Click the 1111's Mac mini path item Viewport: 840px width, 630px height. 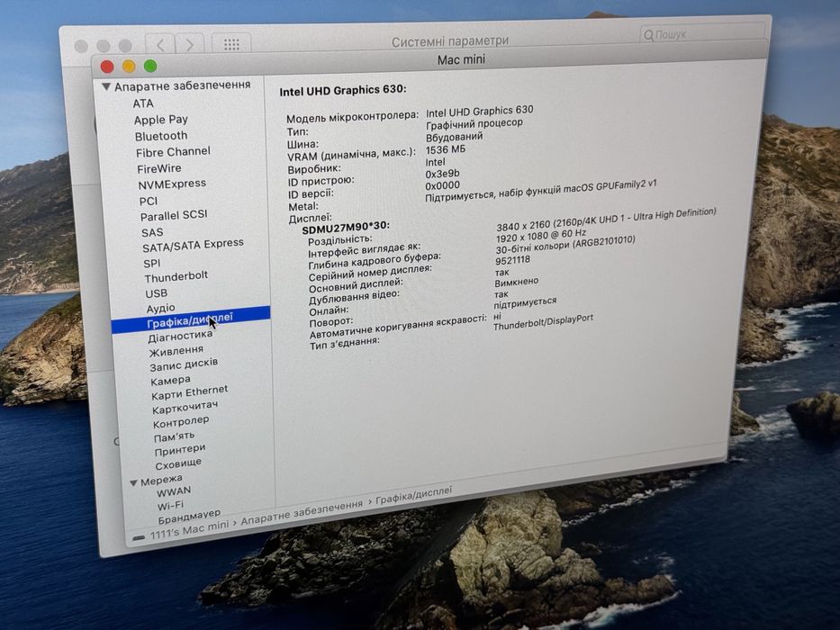tap(189, 530)
